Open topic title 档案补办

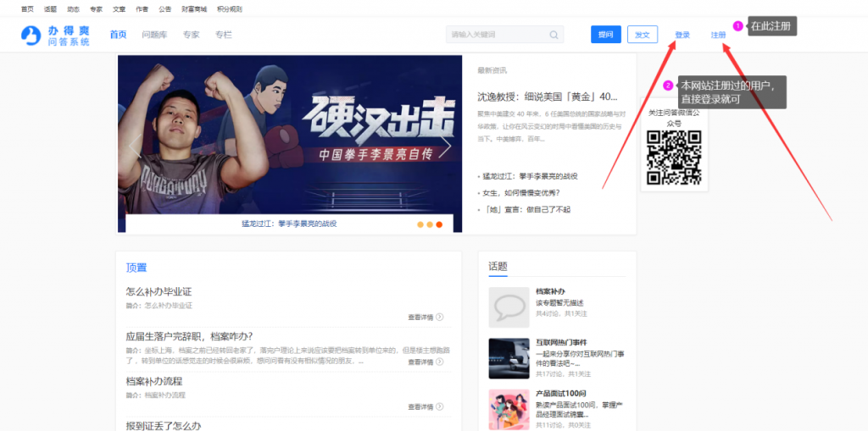(x=550, y=291)
